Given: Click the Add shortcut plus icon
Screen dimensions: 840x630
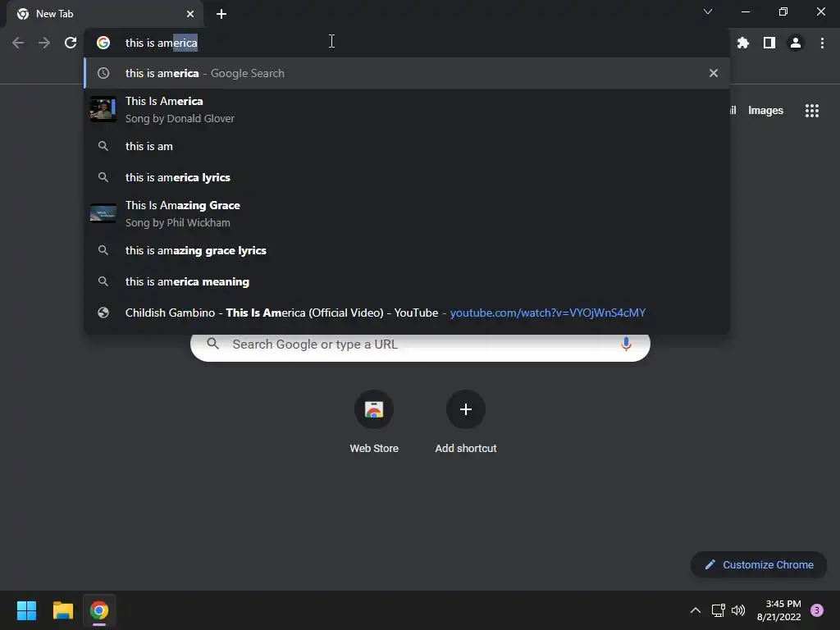Looking at the screenshot, I should (x=466, y=409).
